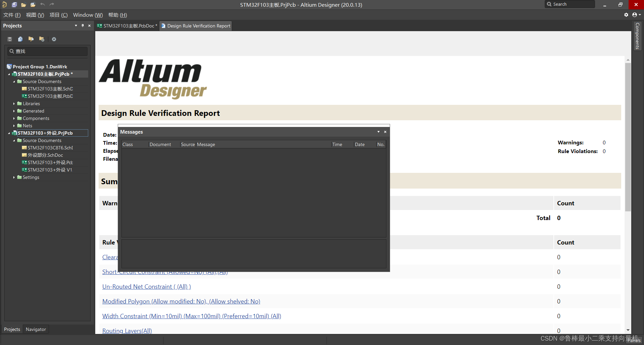This screenshot has width=644, height=345.
Task: Open the Modified Polygon rule link
Action: tap(181, 301)
